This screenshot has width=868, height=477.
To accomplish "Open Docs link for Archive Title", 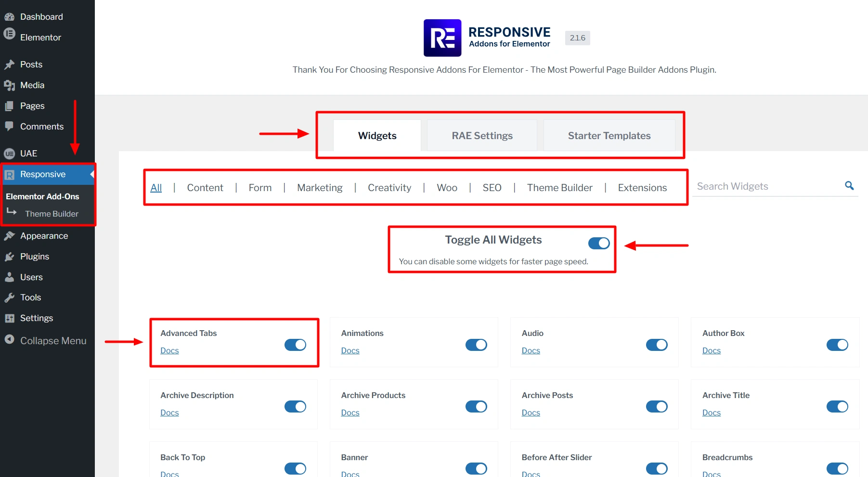I will 711,413.
